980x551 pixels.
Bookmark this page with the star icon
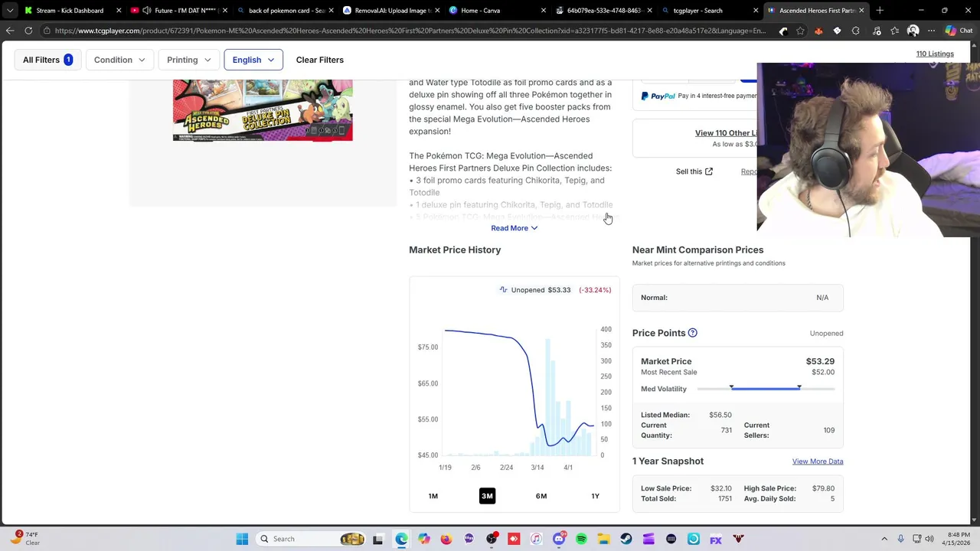[x=800, y=31]
